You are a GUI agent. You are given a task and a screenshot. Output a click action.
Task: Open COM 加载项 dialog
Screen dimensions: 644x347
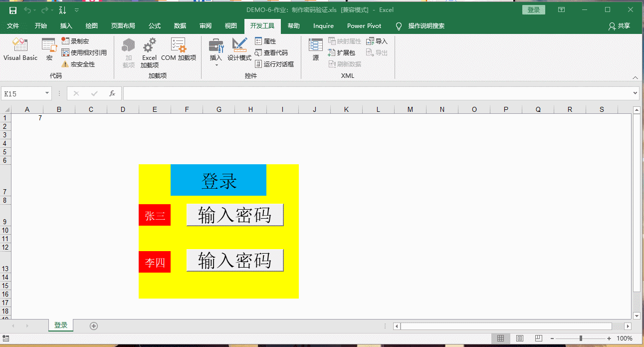pos(179,50)
